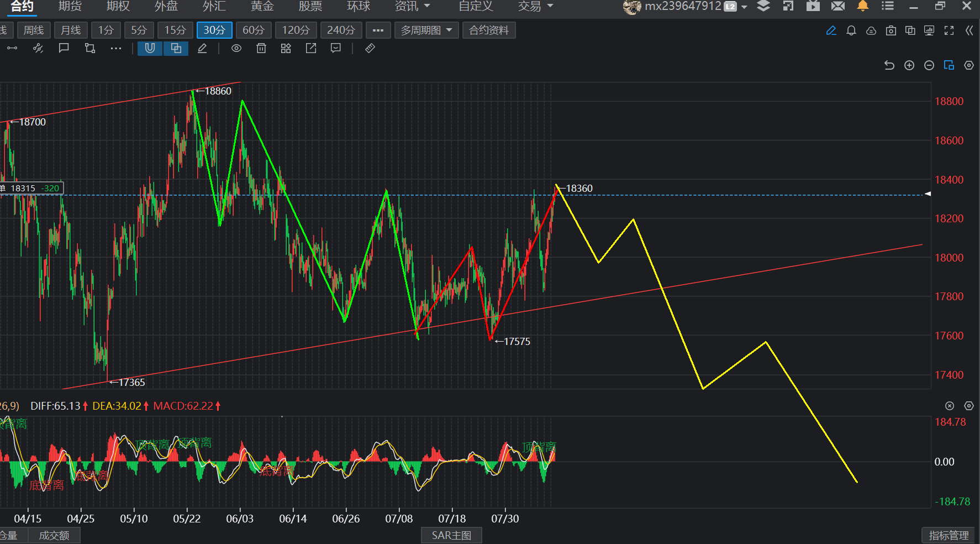The height and width of the screenshot is (544, 980).
Task: Collapse side panel with double chevron
Action: tap(969, 31)
